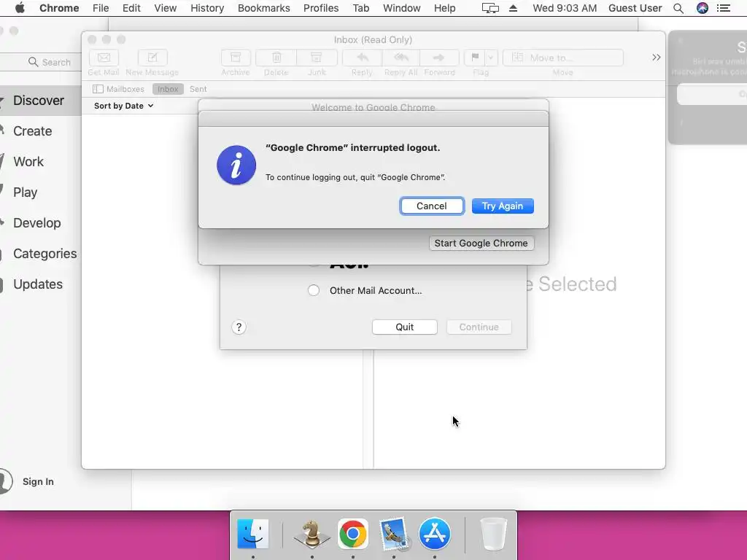Open Develop in App Store sidebar
747x560 pixels.
pos(36,223)
